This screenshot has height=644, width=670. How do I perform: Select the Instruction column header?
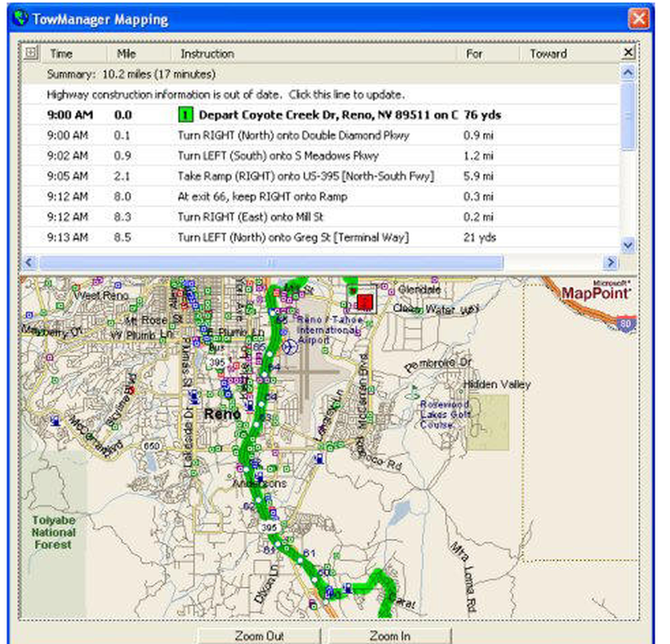204,54
